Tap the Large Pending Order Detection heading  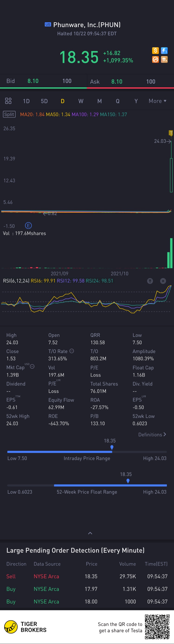click(75, 550)
